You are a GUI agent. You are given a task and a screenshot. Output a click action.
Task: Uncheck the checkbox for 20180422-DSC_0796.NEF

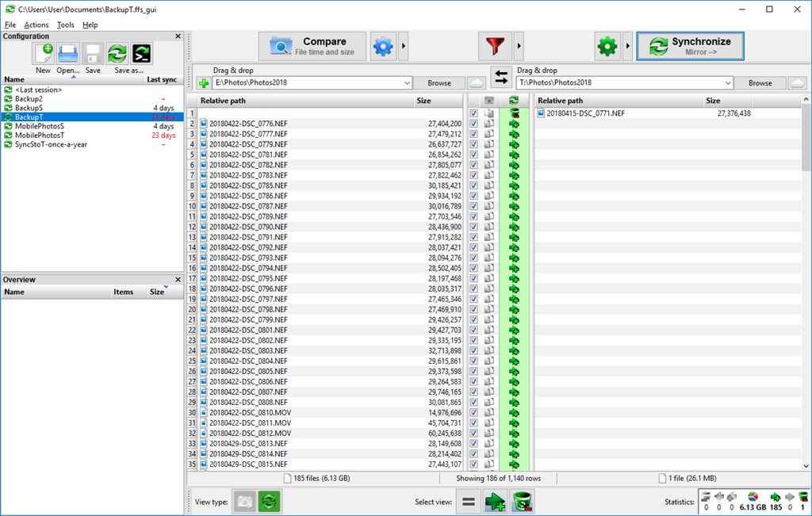(474, 289)
